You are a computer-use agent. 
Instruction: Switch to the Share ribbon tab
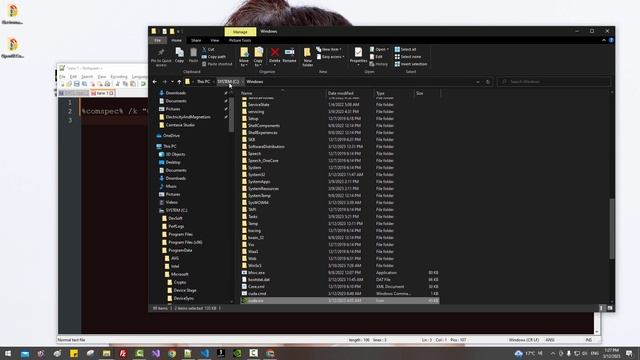(196, 40)
